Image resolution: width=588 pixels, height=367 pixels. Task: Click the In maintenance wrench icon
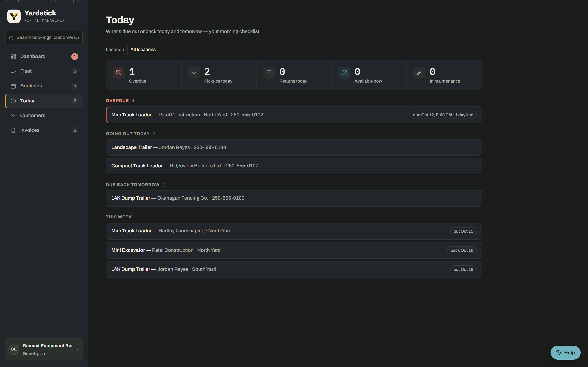pyautogui.click(x=419, y=73)
